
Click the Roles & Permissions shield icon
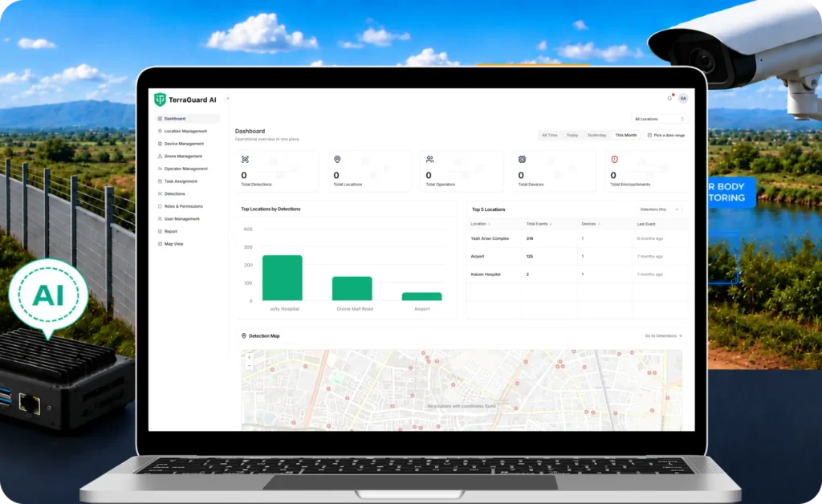click(160, 206)
